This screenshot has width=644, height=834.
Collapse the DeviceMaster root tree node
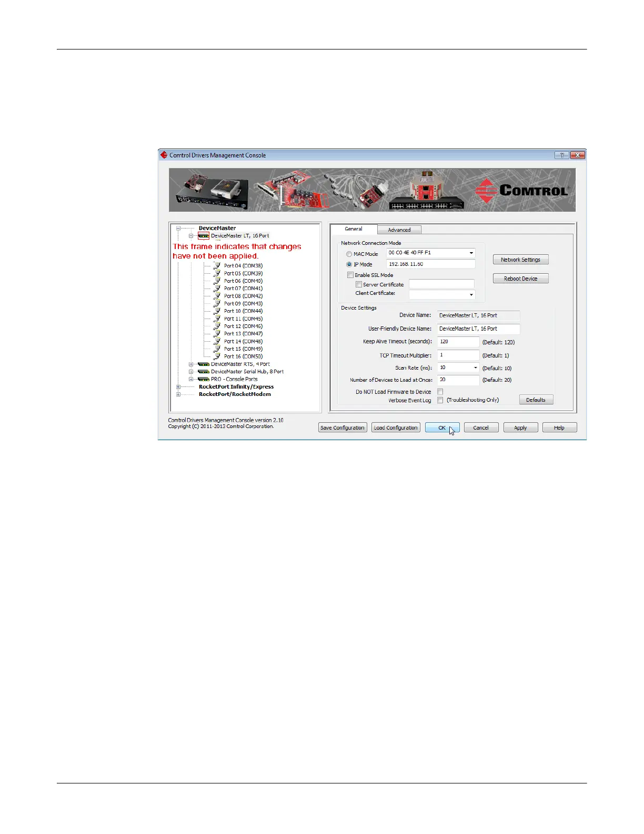tap(178, 229)
